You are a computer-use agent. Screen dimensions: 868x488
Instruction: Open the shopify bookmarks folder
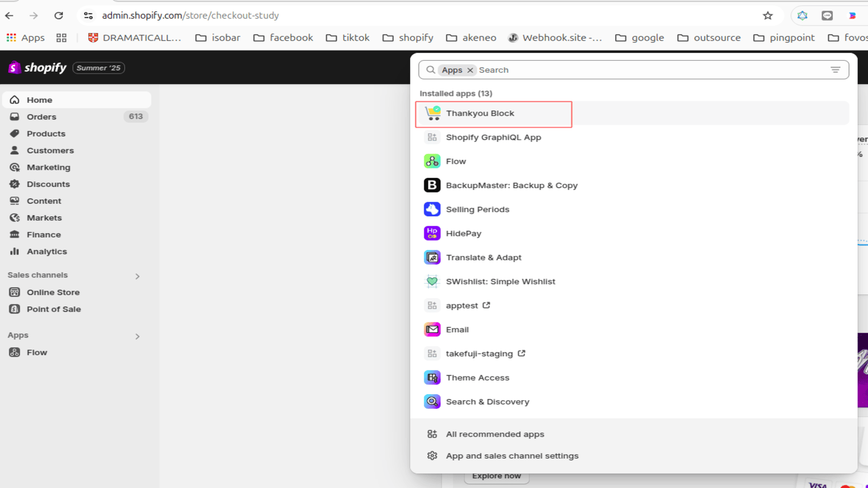pyautogui.click(x=408, y=37)
